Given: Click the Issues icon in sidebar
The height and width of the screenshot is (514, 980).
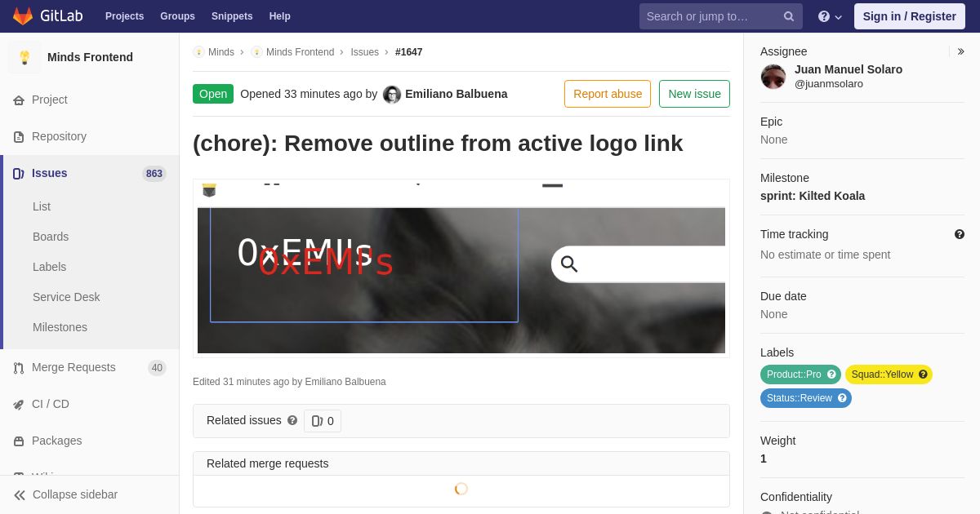Looking at the screenshot, I should (x=19, y=174).
